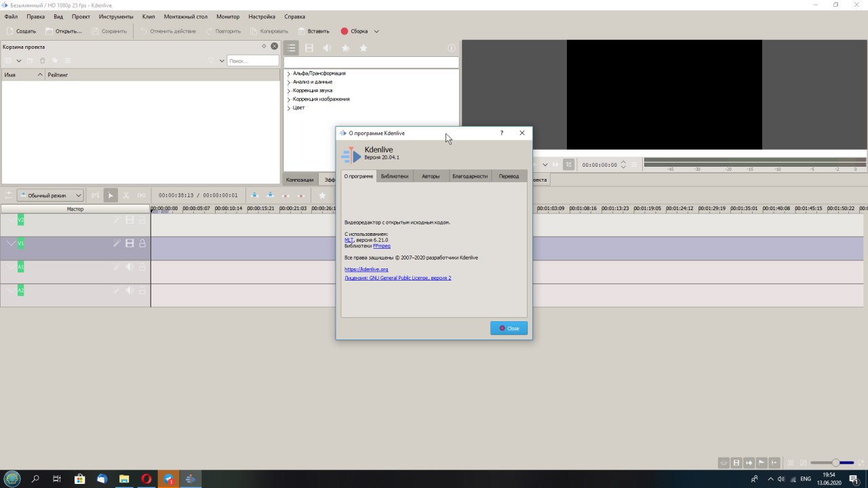868x488 pixels.
Task: Click the timeline zoom slider handle
Action: pyautogui.click(x=835, y=463)
